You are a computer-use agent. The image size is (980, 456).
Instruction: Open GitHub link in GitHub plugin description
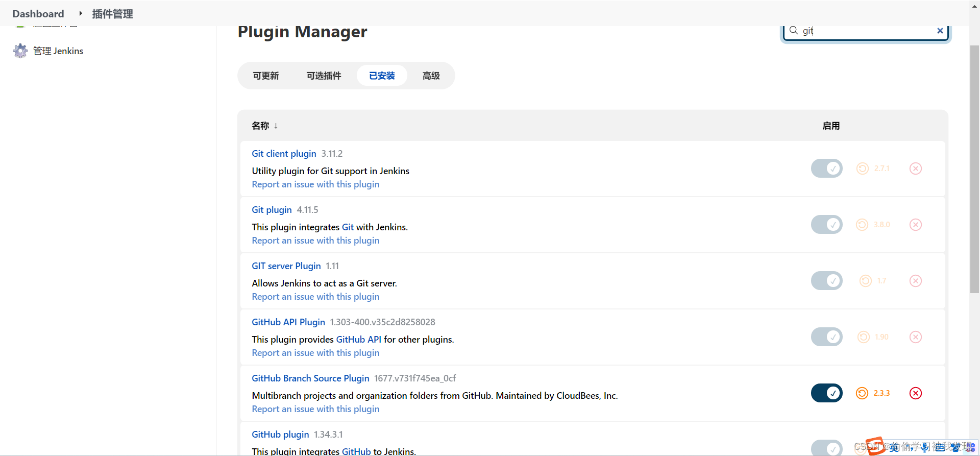pos(356,451)
